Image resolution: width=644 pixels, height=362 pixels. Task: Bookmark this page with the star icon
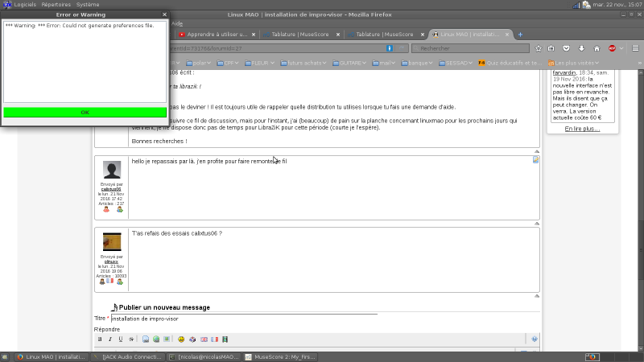(539, 48)
